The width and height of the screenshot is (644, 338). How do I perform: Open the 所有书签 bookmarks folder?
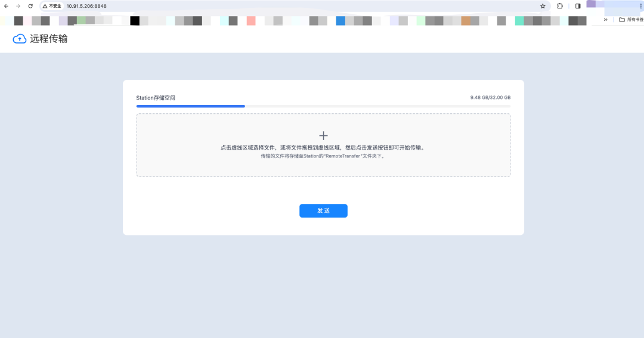pos(631,19)
